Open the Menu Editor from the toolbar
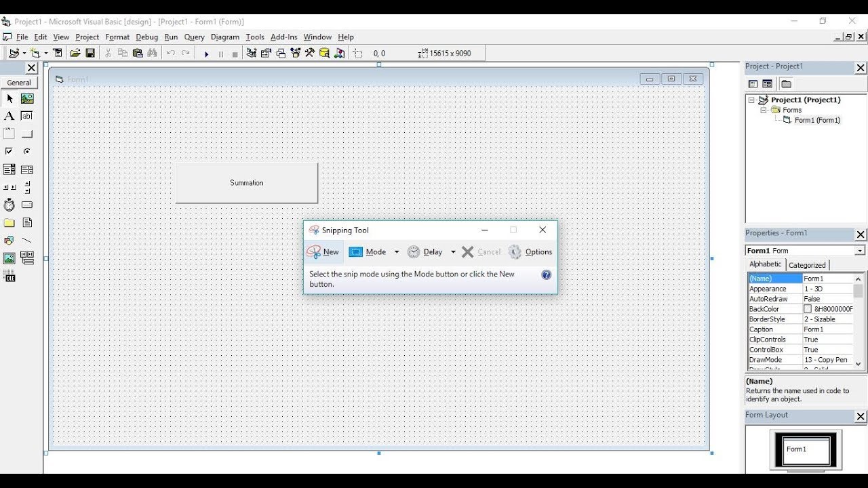868x488 pixels. pyautogui.click(x=58, y=53)
